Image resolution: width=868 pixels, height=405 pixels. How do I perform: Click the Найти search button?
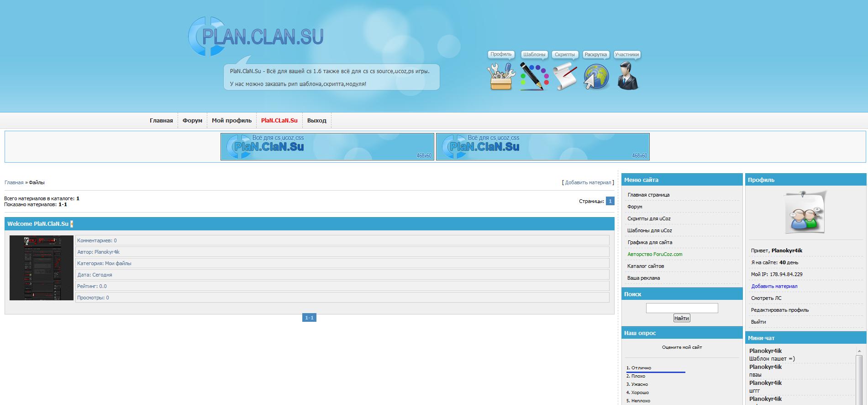pyautogui.click(x=682, y=318)
